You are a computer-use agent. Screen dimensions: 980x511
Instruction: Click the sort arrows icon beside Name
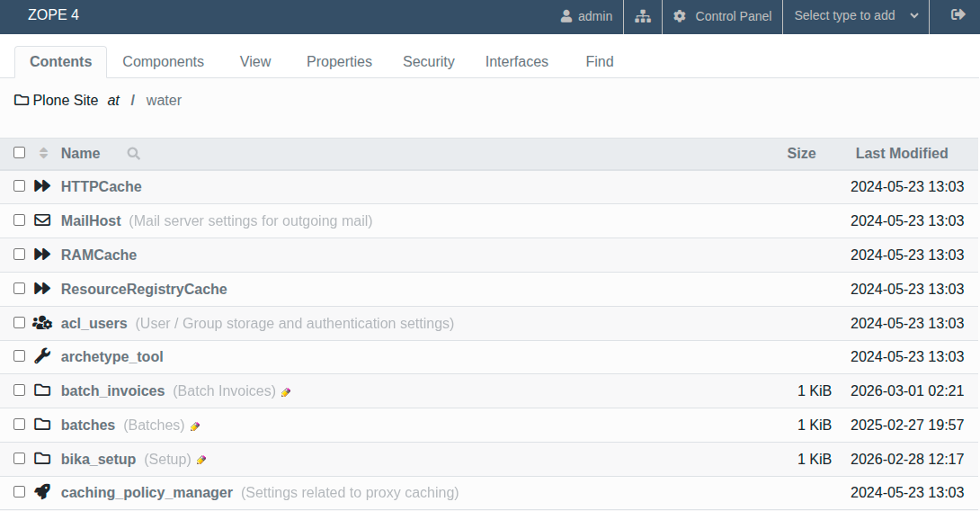(43, 154)
